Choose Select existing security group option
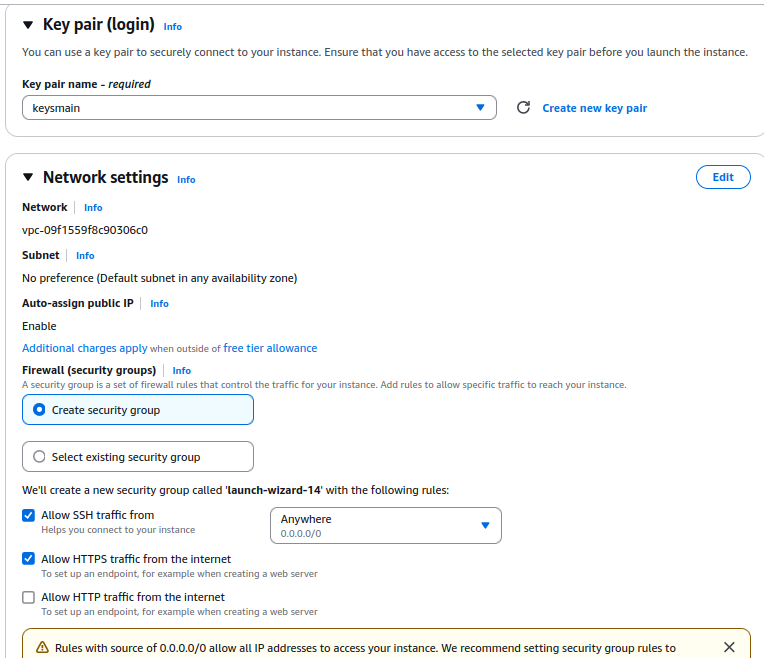764x658 pixels. [x=40, y=457]
